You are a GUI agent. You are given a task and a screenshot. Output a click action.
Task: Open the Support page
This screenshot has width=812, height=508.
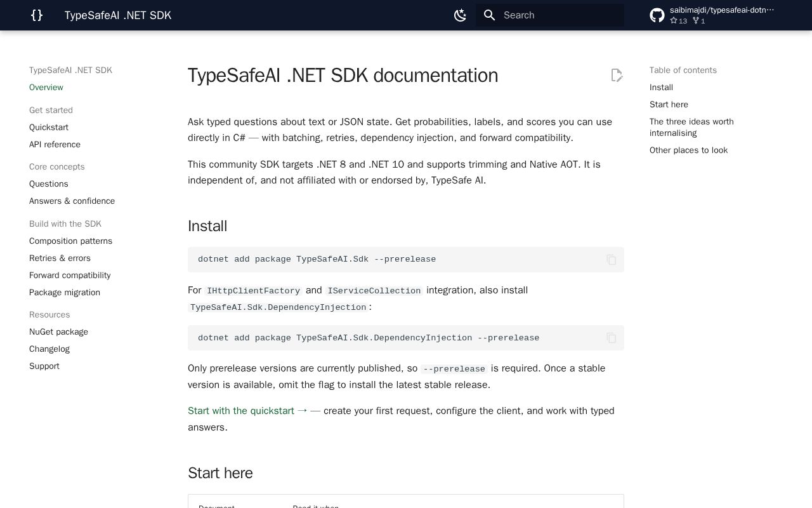(x=44, y=366)
